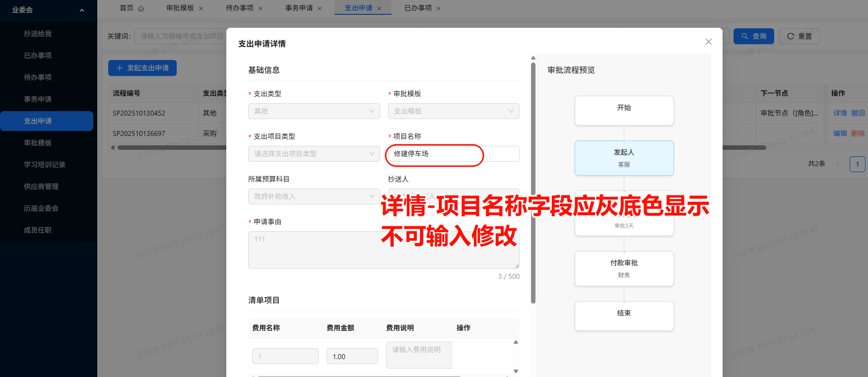Switch to the 审批模板 tab
Image resolution: width=868 pixels, height=377 pixels.
[x=180, y=8]
